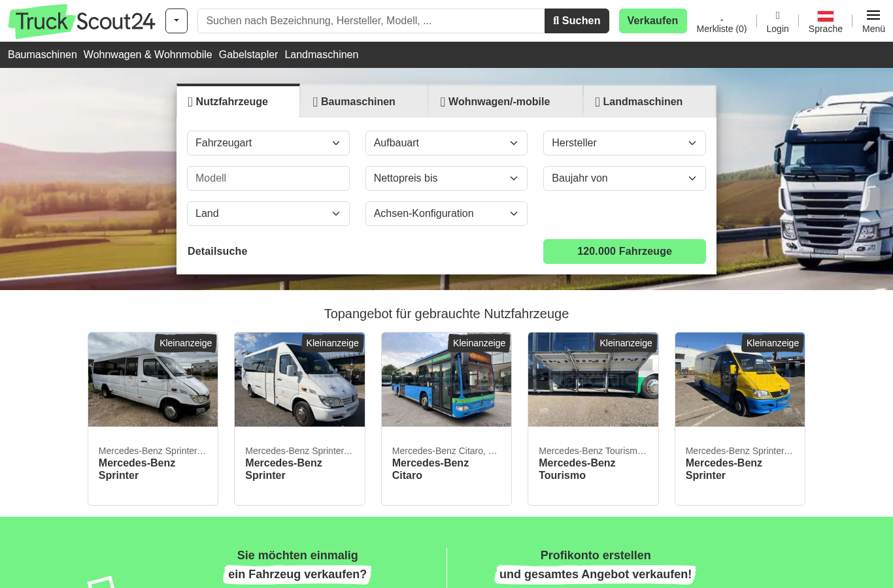Click the Suchen search button
The height and width of the screenshot is (588, 893).
577,21
